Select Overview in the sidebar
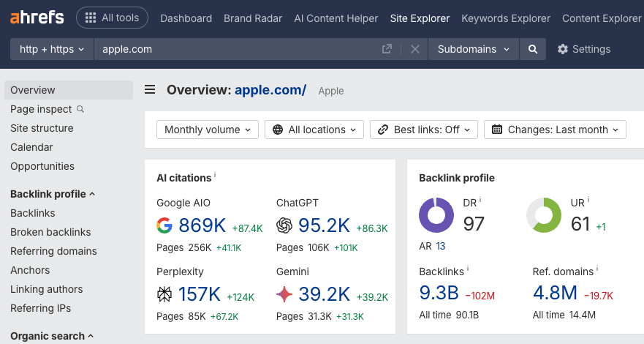Image resolution: width=644 pixels, height=344 pixels. click(69, 90)
